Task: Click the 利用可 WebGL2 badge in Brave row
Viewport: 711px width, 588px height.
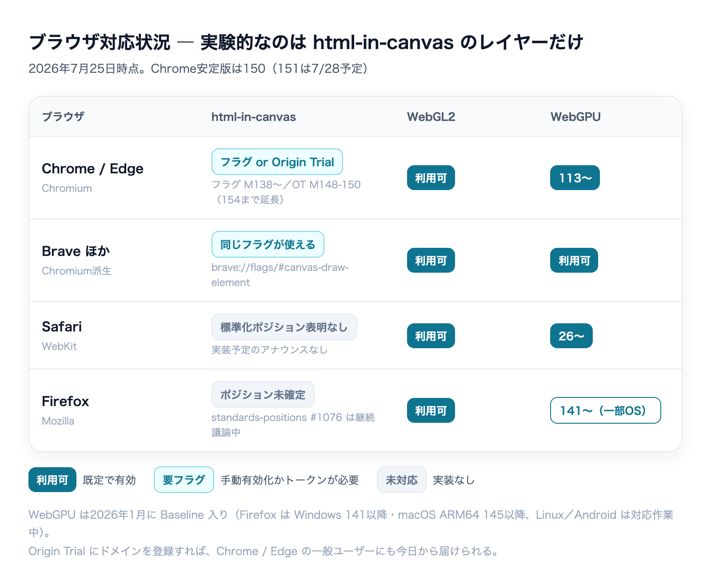Action: point(431,260)
